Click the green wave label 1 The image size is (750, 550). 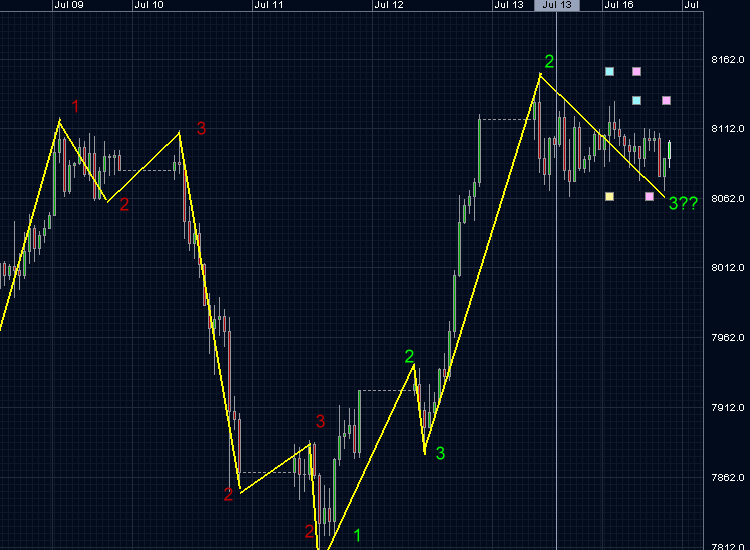point(357,535)
